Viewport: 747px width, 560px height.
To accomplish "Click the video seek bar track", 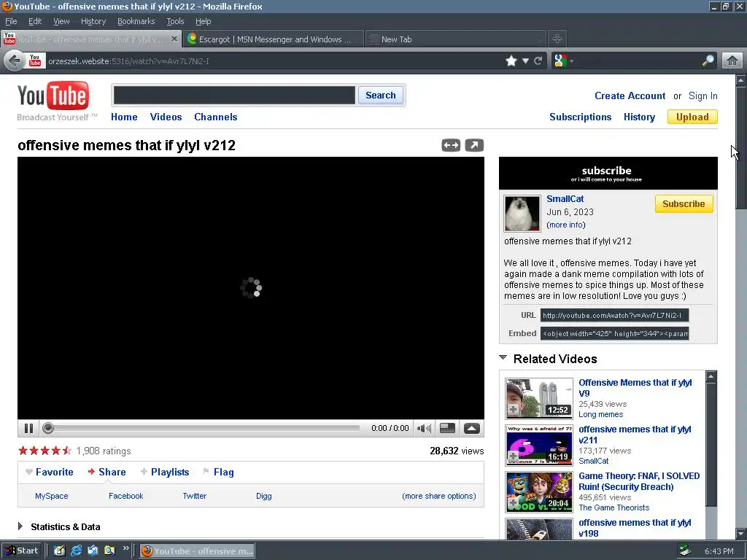I will click(205, 429).
